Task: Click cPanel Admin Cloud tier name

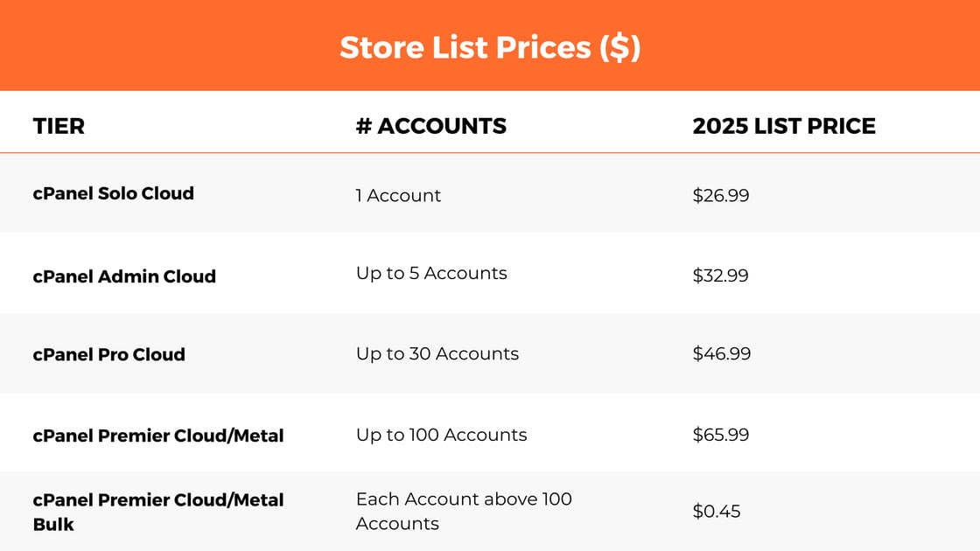Action: 124,276
